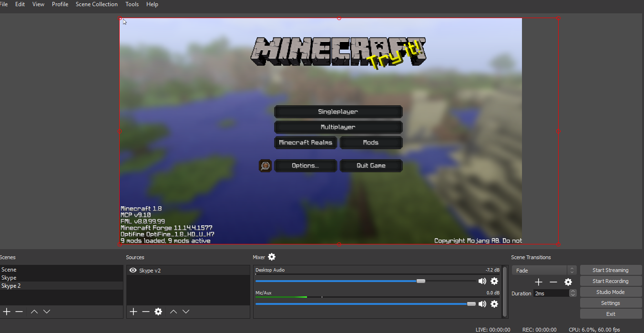Open transition properties gear icon
The height and width of the screenshot is (333, 644).
click(568, 282)
